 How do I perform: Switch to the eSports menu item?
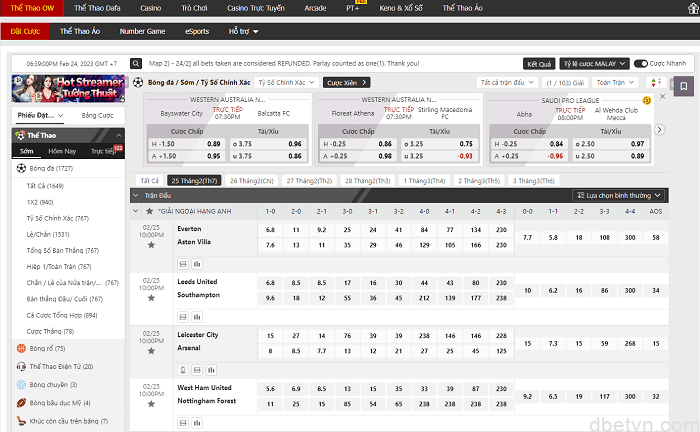[x=197, y=32]
